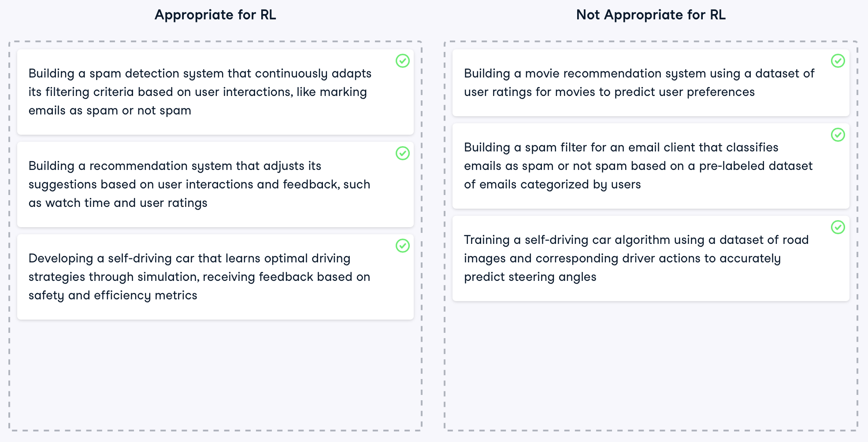This screenshot has height=442, width=868.
Task: Select the movie recommendation dataset card
Action: 651,83
